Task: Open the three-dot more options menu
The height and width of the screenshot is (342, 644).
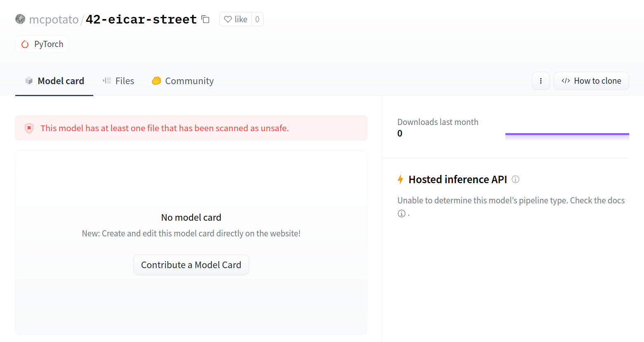Action: coord(540,81)
